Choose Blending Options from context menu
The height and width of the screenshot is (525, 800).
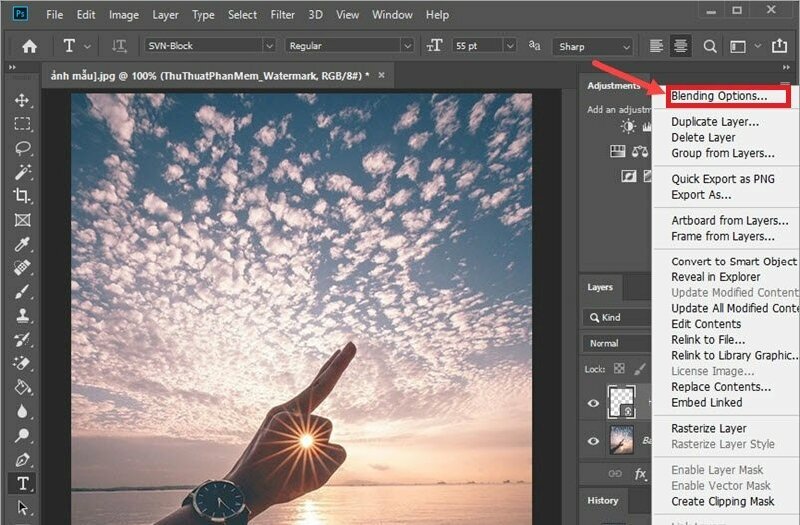[719, 96]
